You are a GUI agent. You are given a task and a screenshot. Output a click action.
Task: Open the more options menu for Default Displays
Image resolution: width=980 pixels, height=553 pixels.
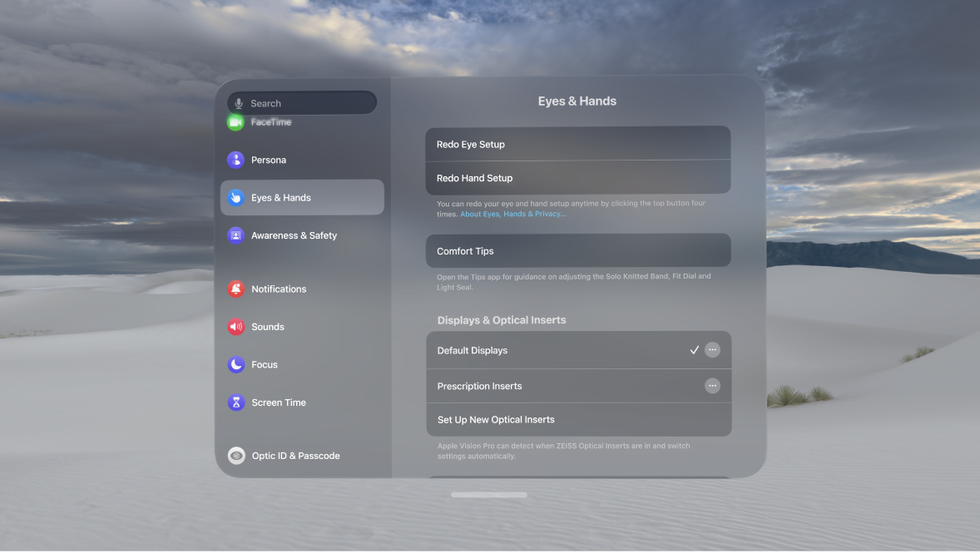click(712, 350)
